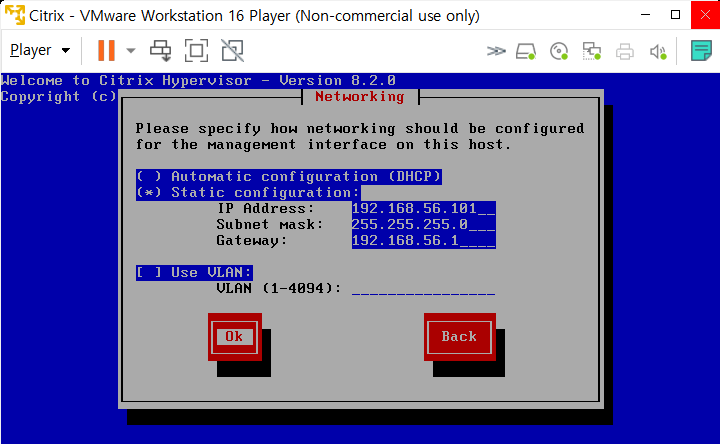Click the VLAN (1-4094) field
This screenshot has height=444, width=720.
point(423,289)
